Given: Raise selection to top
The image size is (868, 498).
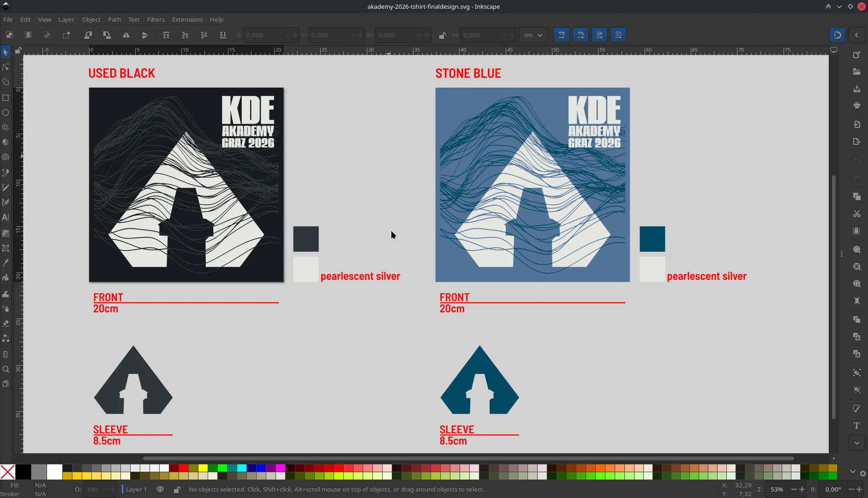Looking at the screenshot, I should [x=166, y=35].
